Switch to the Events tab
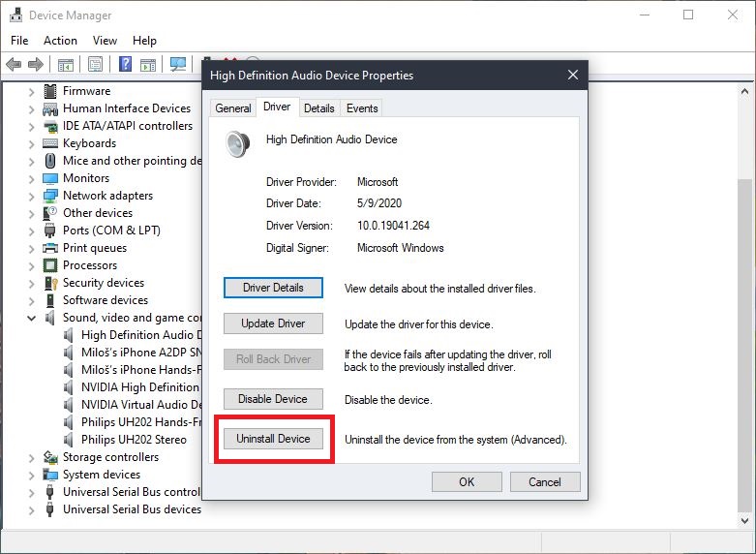756x554 pixels. (362, 108)
